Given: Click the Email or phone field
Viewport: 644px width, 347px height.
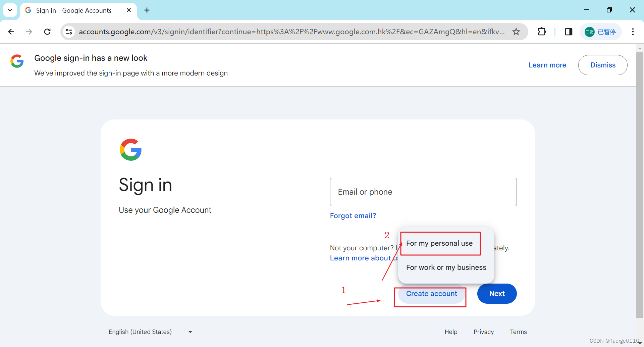Looking at the screenshot, I should [x=423, y=192].
